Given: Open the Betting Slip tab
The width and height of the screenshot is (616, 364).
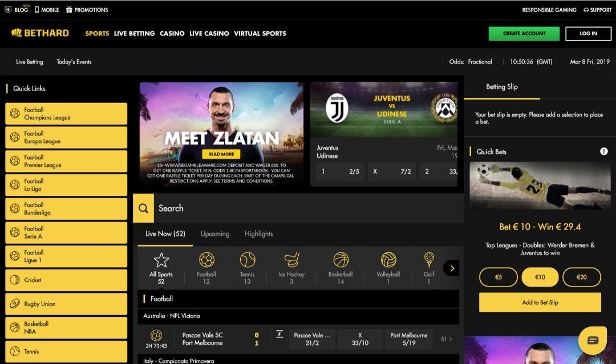Looking at the screenshot, I should 502,87.
